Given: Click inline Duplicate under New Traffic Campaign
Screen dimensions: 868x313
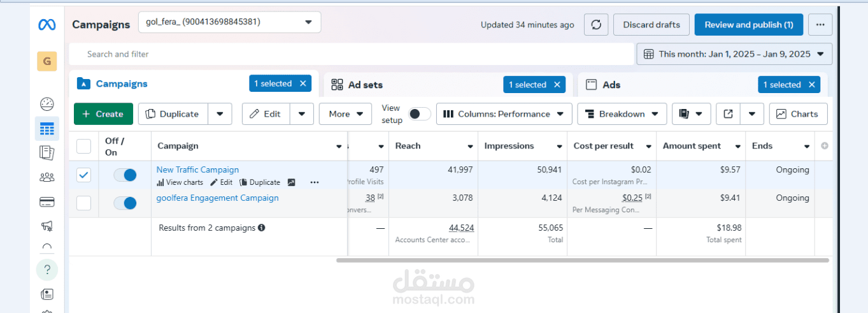Looking at the screenshot, I should tap(260, 182).
